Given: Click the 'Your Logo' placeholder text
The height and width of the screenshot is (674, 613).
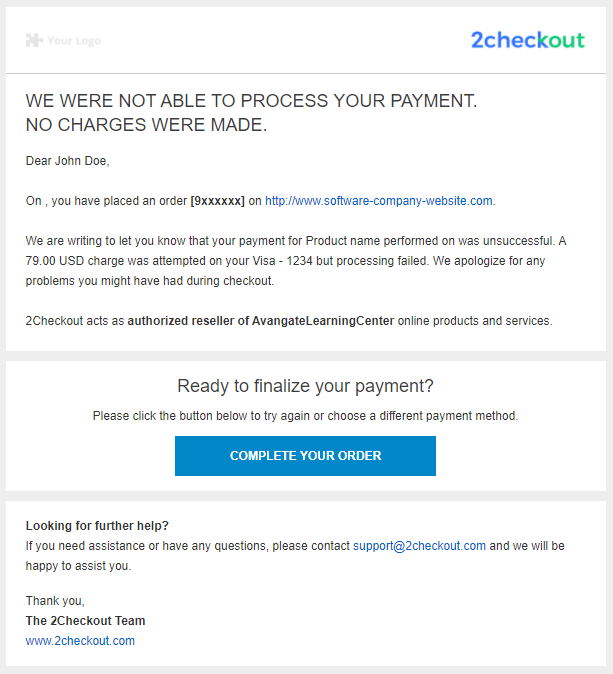Looking at the screenshot, I should click(x=74, y=41).
